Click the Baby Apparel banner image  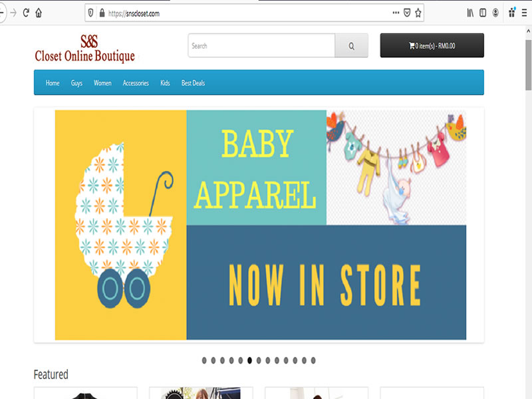(261, 225)
